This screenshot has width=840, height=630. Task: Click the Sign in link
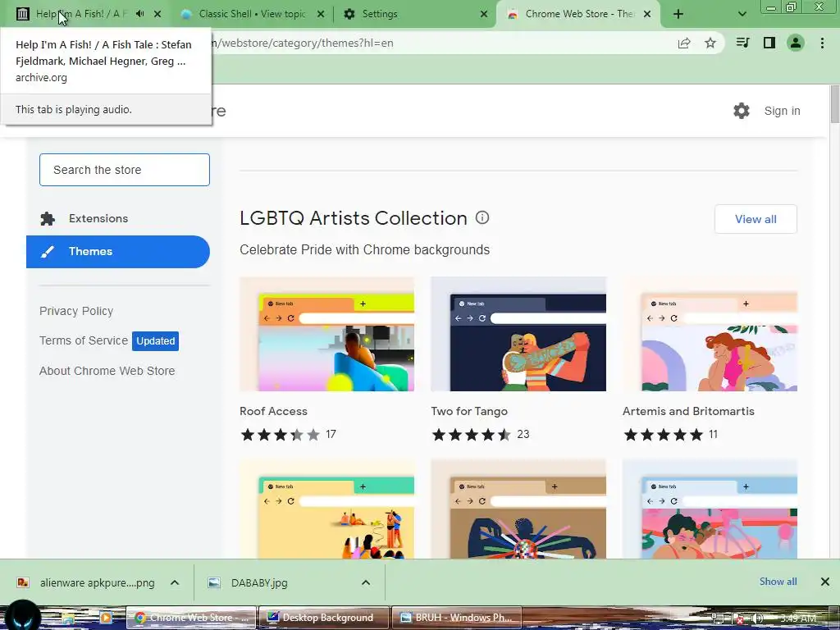point(782,111)
